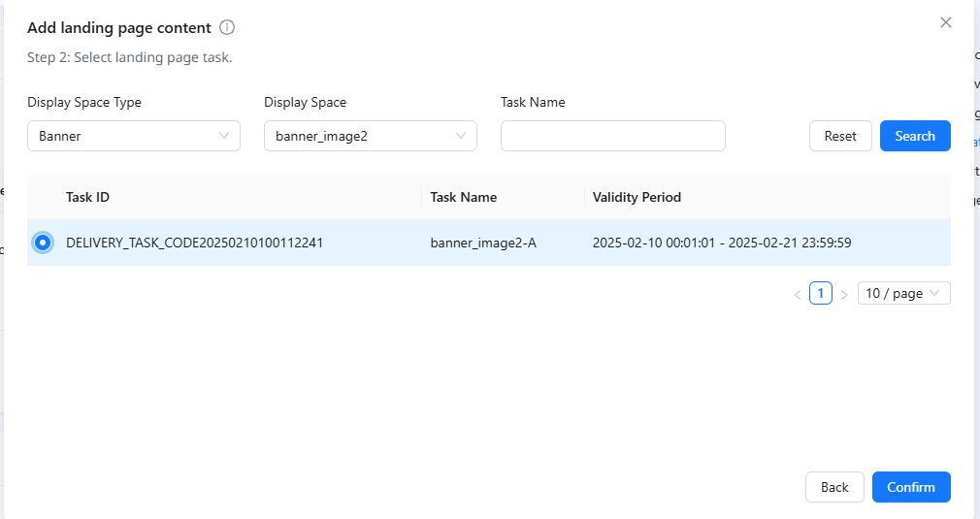Go to next page with right arrow

click(844, 294)
